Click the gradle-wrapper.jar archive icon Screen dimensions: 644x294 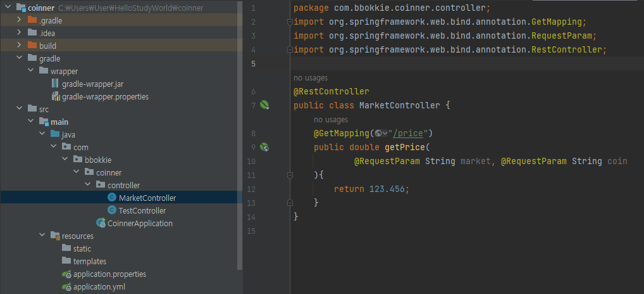55,84
